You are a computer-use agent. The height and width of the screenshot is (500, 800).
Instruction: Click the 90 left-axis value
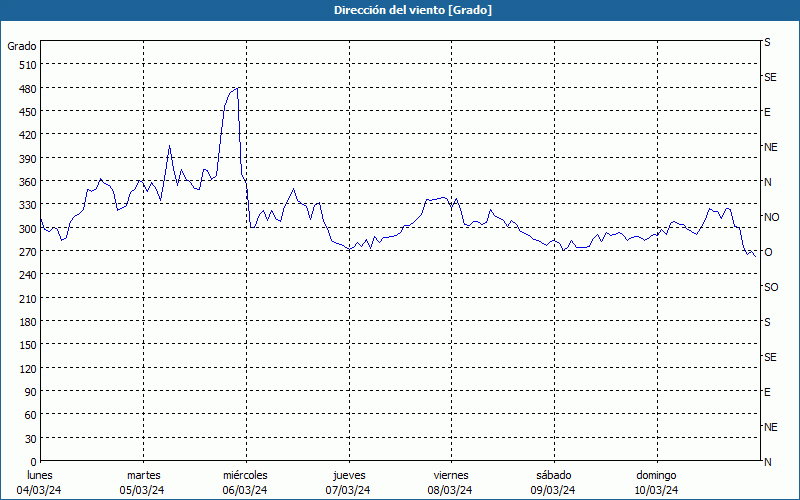(31, 392)
